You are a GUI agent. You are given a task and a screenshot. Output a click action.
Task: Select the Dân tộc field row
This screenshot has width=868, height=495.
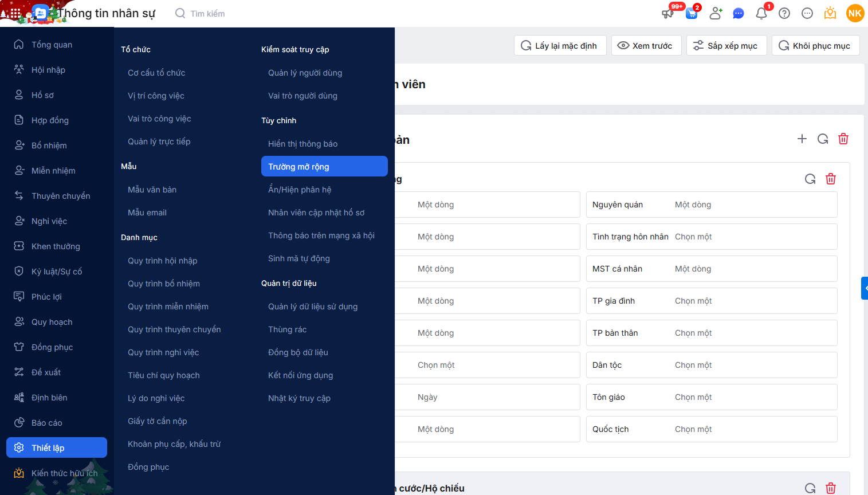click(712, 365)
